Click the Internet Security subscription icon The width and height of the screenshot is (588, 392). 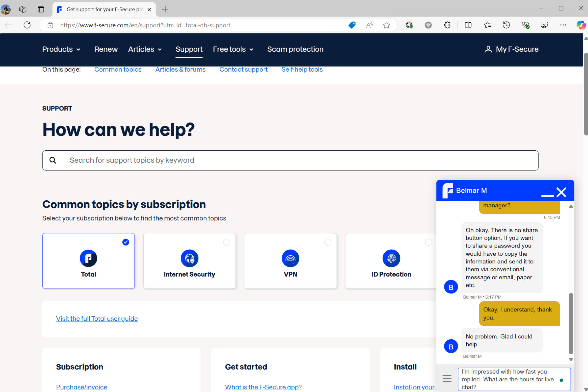189,258
